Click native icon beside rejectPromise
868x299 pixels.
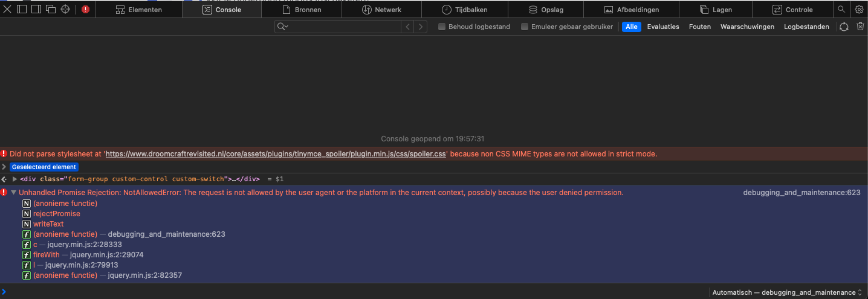pyautogui.click(x=26, y=214)
